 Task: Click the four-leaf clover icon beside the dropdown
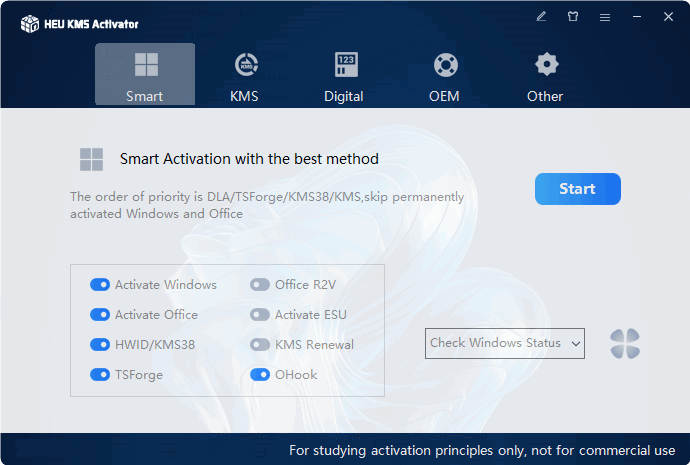coord(625,344)
